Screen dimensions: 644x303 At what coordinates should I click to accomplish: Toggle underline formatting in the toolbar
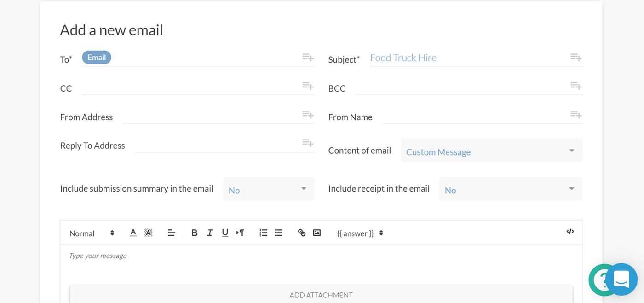225,233
